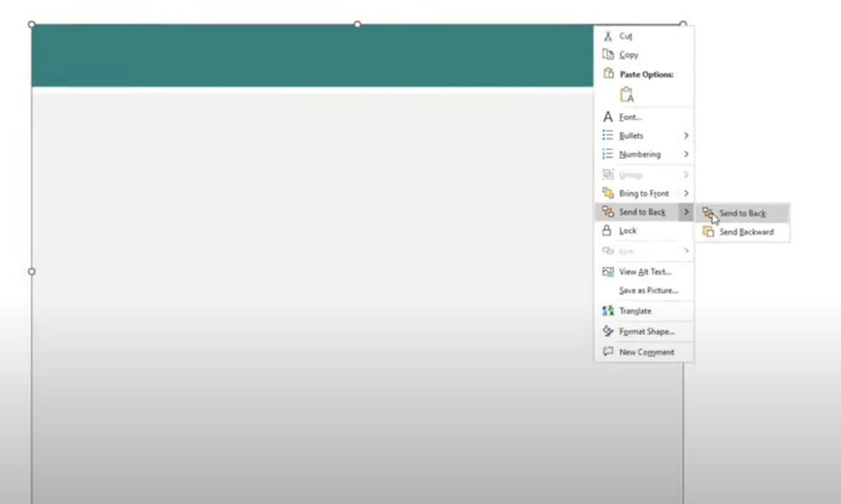Click the View Alt Text picture icon
This screenshot has width=841, height=504.
[x=608, y=271]
